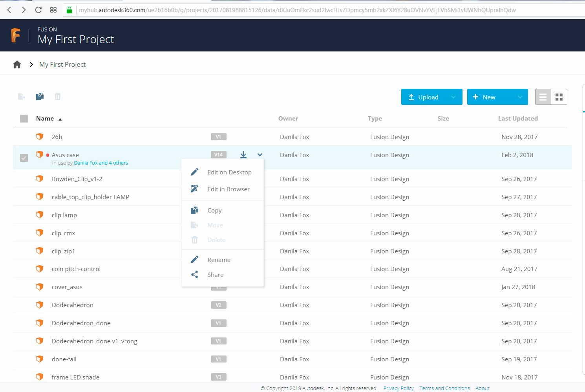Open the V1 version badge for done-fail
Image resolution: width=585 pixels, height=392 pixels.
[219, 359]
